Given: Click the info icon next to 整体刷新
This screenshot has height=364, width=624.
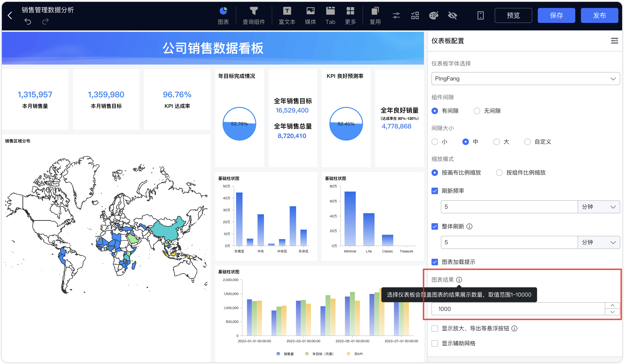Looking at the screenshot, I should click(x=469, y=226).
